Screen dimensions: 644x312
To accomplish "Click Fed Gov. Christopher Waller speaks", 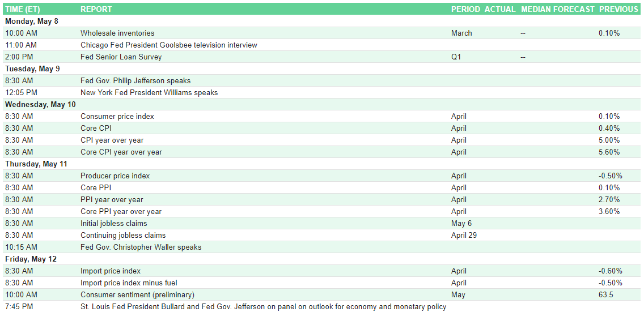I will pyautogui.click(x=141, y=247).
